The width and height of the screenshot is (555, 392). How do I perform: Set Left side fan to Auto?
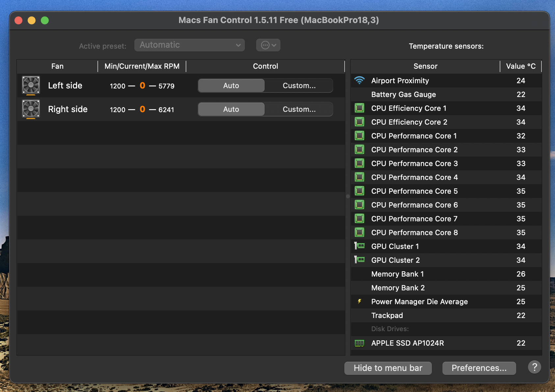[231, 86]
